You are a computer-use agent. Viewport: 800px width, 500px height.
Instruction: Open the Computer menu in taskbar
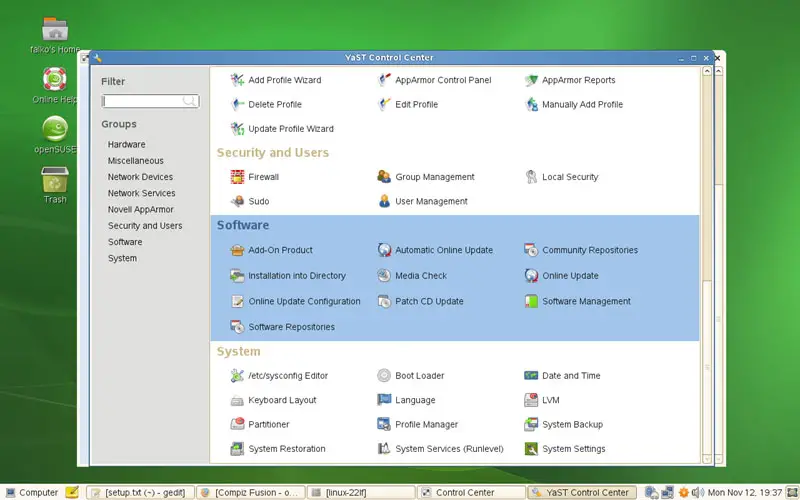[x=32, y=492]
